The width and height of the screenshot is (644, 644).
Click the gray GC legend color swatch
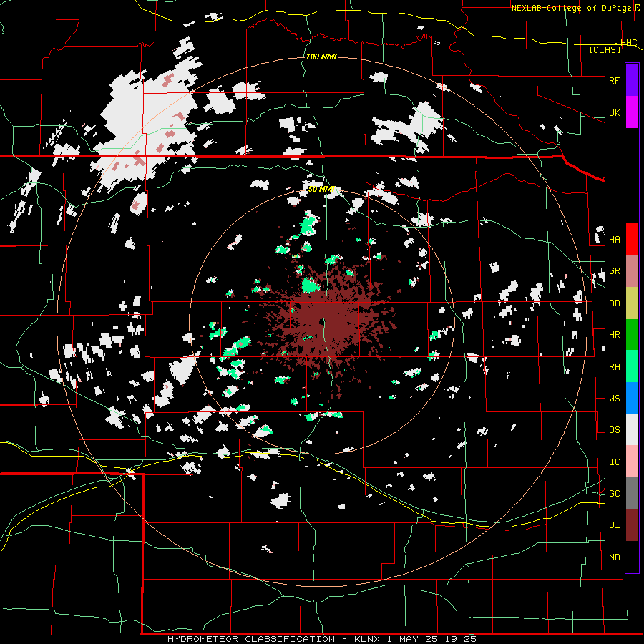click(x=632, y=493)
